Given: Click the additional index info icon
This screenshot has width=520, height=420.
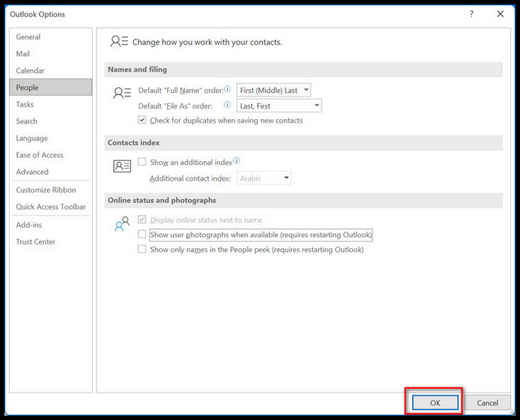Looking at the screenshot, I should click(236, 161).
